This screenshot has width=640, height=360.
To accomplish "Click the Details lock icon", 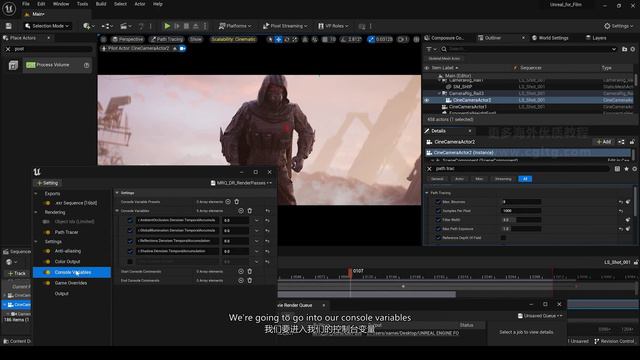I will [x=632, y=142].
